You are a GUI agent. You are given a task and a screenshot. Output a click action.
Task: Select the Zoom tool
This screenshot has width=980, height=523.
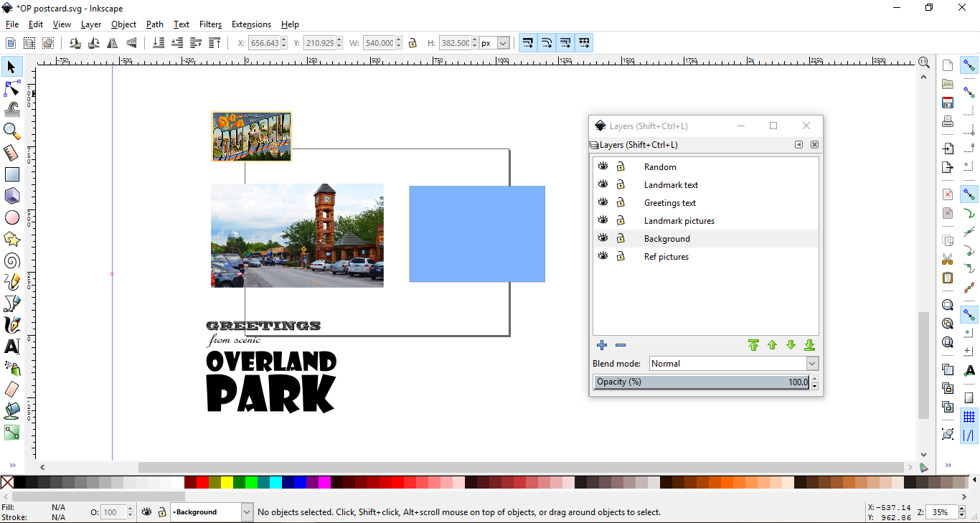pyautogui.click(x=11, y=131)
